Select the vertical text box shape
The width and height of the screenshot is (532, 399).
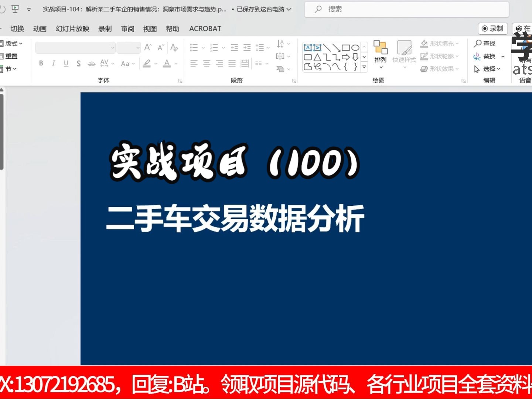317,48
